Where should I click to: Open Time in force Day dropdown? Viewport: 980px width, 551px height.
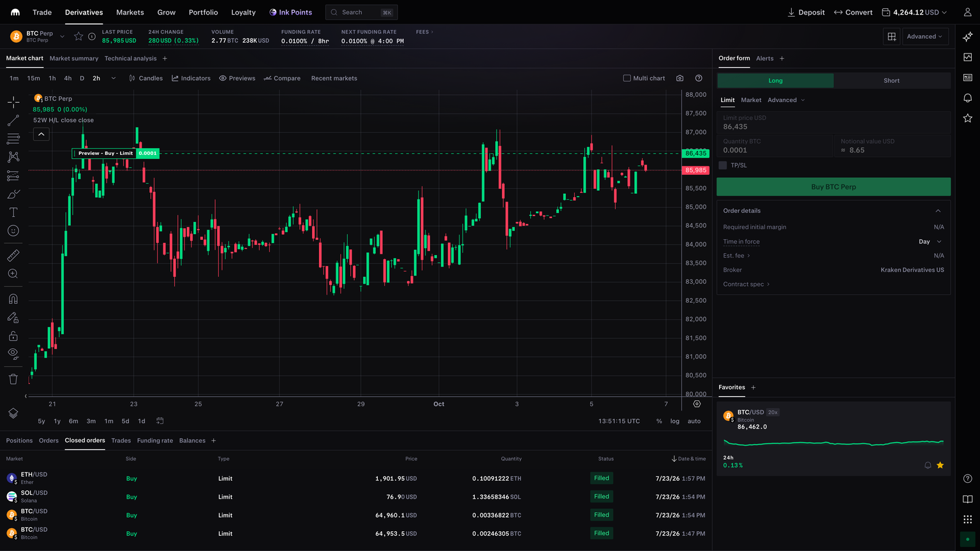click(x=930, y=242)
